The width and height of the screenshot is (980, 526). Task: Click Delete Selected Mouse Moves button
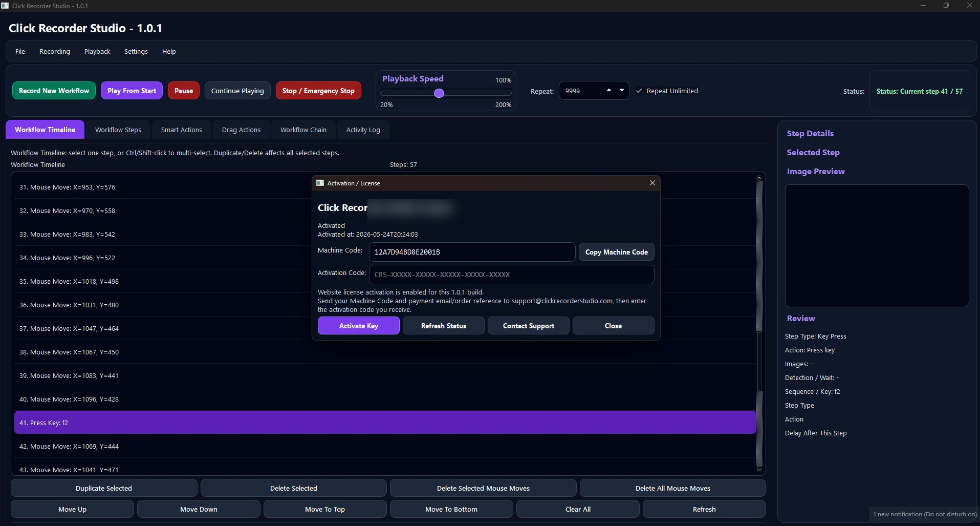(483, 488)
